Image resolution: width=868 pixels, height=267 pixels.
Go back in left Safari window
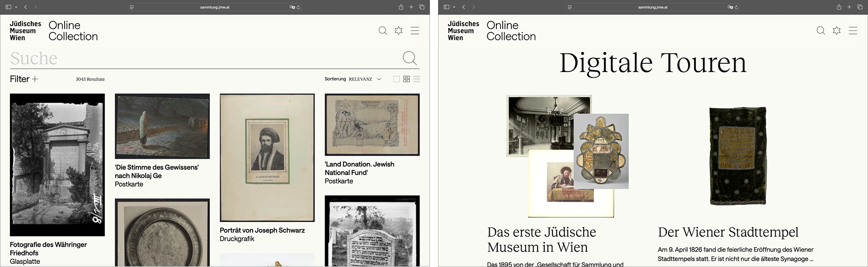25,7
